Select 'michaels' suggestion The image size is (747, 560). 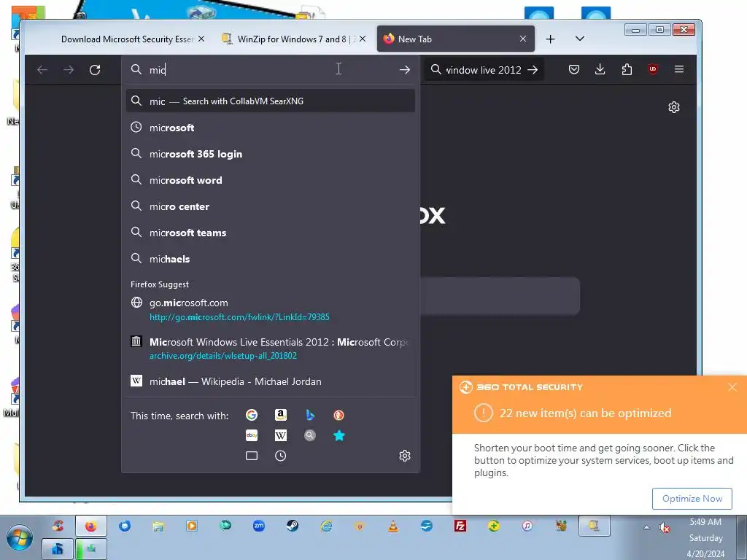click(270, 259)
